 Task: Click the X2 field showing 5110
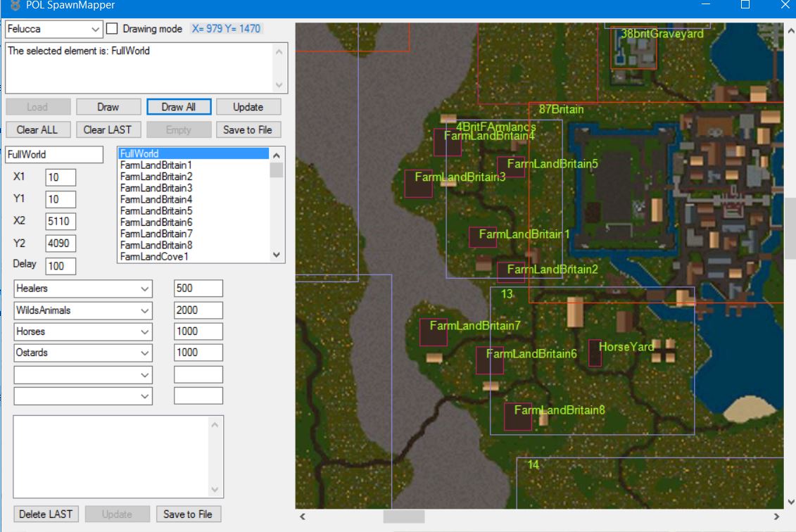click(61, 222)
